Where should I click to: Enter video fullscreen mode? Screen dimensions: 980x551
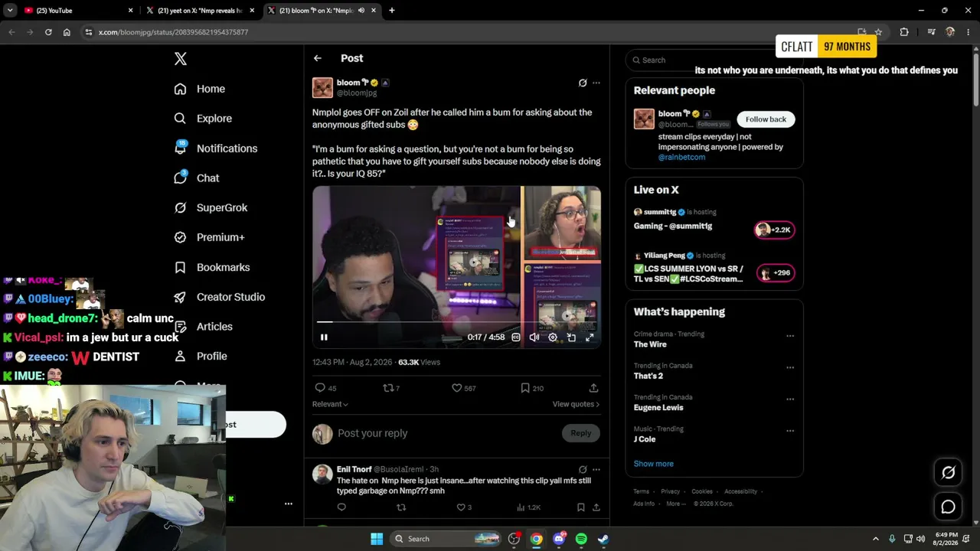(590, 337)
